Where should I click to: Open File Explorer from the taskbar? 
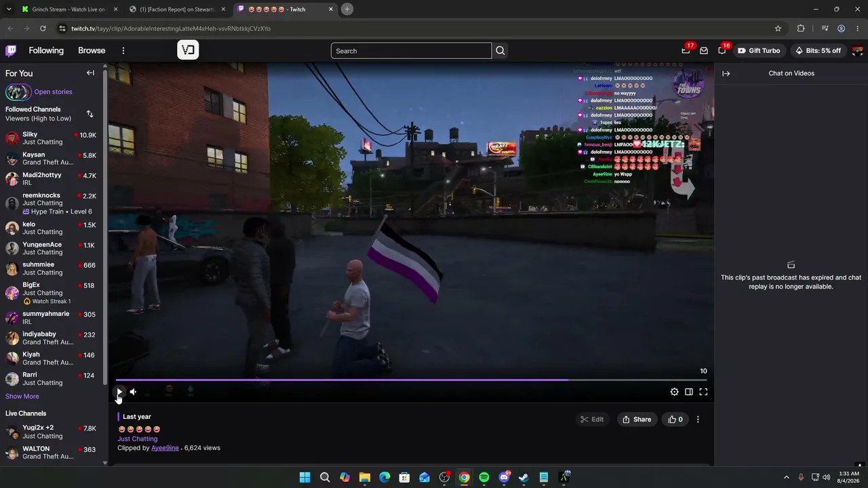click(x=364, y=477)
